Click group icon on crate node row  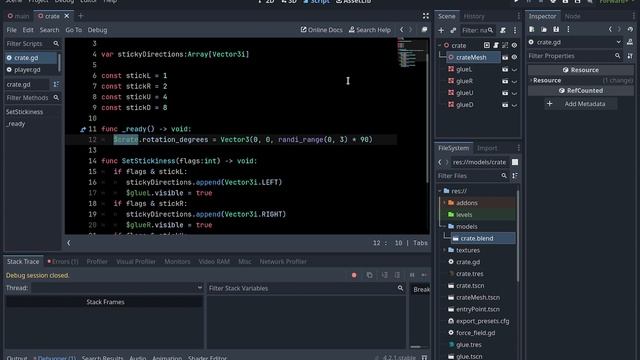pos(505,45)
